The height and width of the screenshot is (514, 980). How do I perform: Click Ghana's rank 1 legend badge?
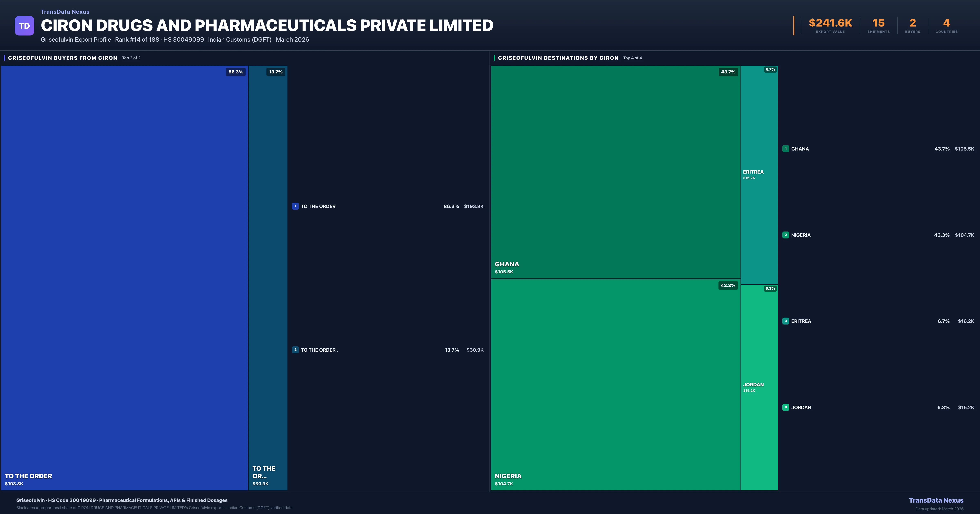click(786, 149)
